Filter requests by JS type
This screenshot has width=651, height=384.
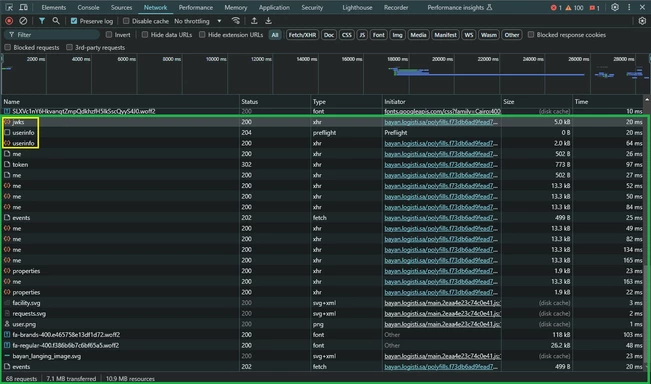coord(362,35)
